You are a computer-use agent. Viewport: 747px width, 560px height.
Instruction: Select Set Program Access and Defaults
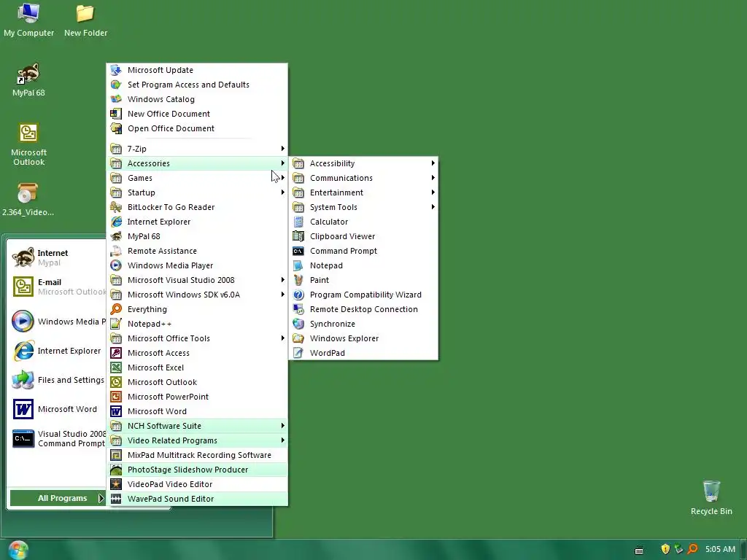click(x=197, y=85)
